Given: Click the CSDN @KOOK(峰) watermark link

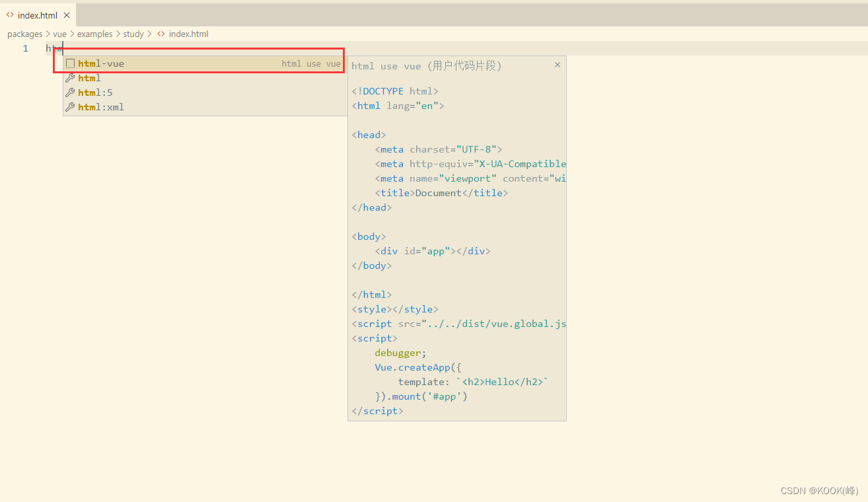Looking at the screenshot, I should (x=818, y=490).
